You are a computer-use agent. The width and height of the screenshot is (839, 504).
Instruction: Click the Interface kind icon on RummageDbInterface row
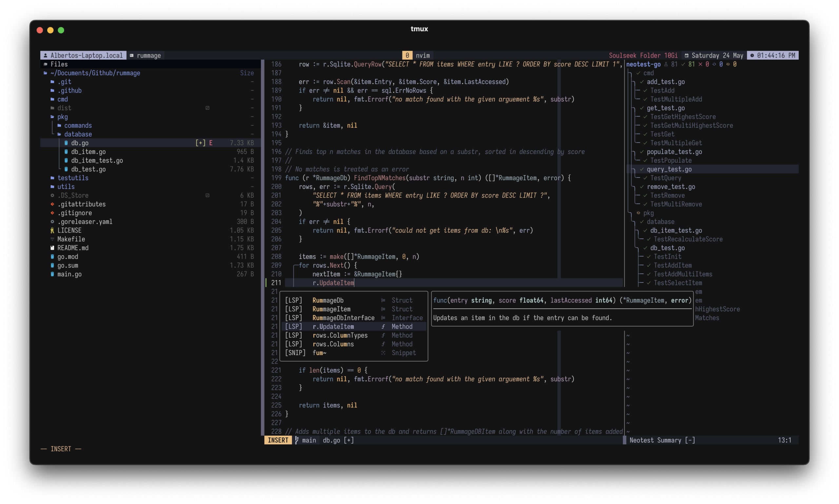pyautogui.click(x=383, y=318)
